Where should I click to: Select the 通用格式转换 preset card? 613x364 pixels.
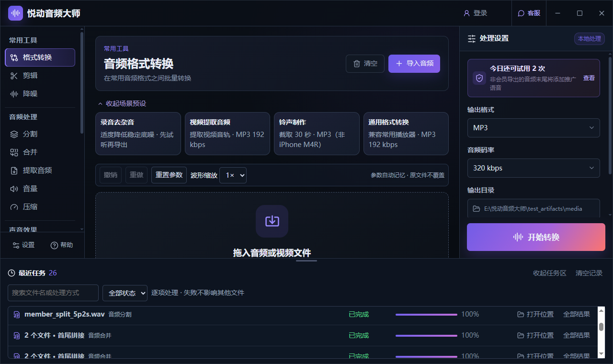click(406, 134)
